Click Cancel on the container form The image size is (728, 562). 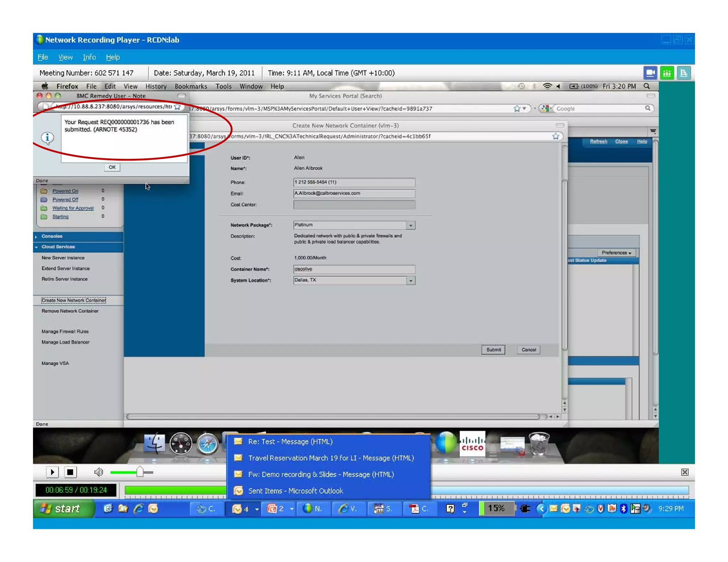tap(529, 350)
